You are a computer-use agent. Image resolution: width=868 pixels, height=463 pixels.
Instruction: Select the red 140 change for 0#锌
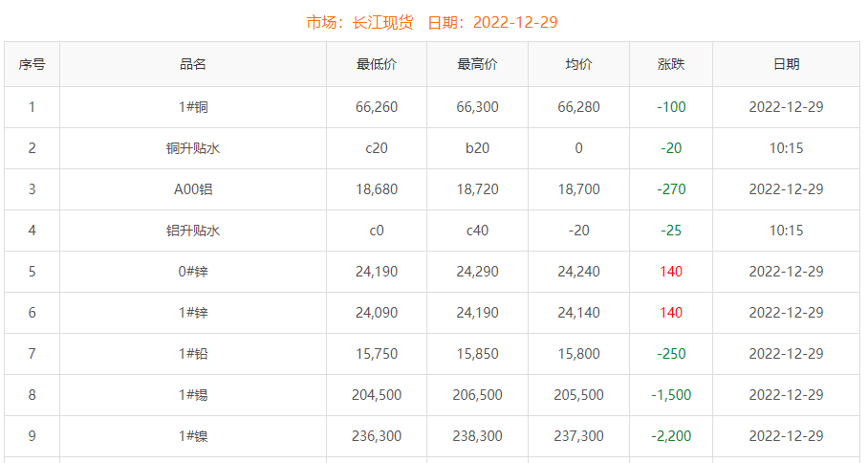671,272
